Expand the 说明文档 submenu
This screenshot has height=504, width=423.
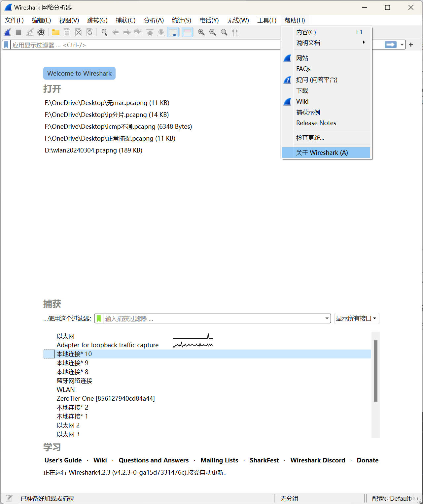[x=326, y=43]
